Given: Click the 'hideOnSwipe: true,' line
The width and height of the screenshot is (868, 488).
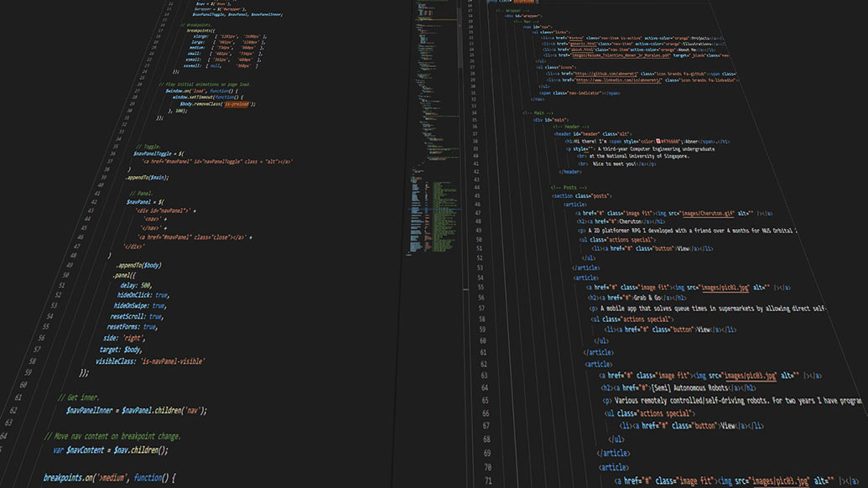Looking at the screenshot, I should [x=140, y=305].
